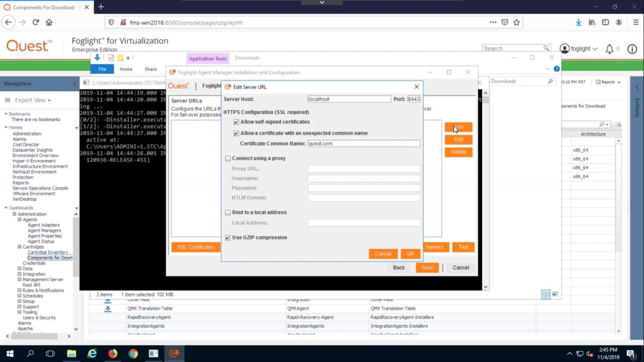Click the magnifier icon in the components search box
Image resolution: width=644 pixels, height=362 pixels.
point(602,124)
